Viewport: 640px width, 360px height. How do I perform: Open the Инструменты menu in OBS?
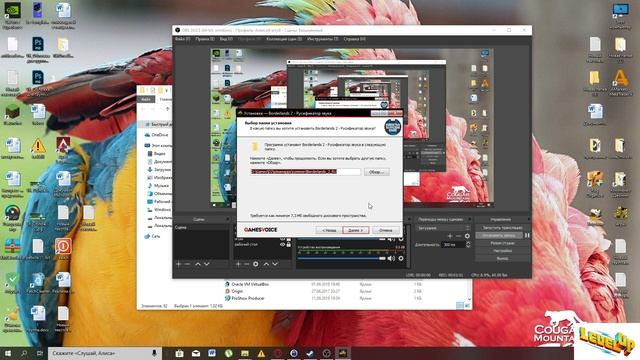tap(322, 39)
